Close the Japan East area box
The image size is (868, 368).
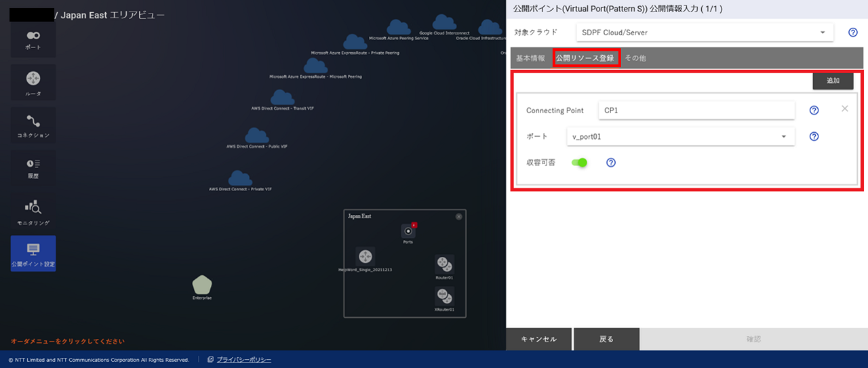tap(459, 216)
